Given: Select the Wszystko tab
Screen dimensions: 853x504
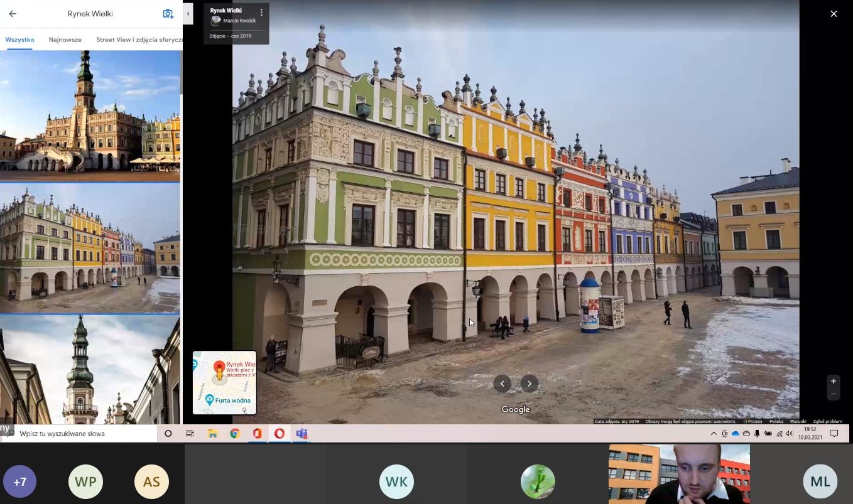Looking at the screenshot, I should pyautogui.click(x=19, y=40).
